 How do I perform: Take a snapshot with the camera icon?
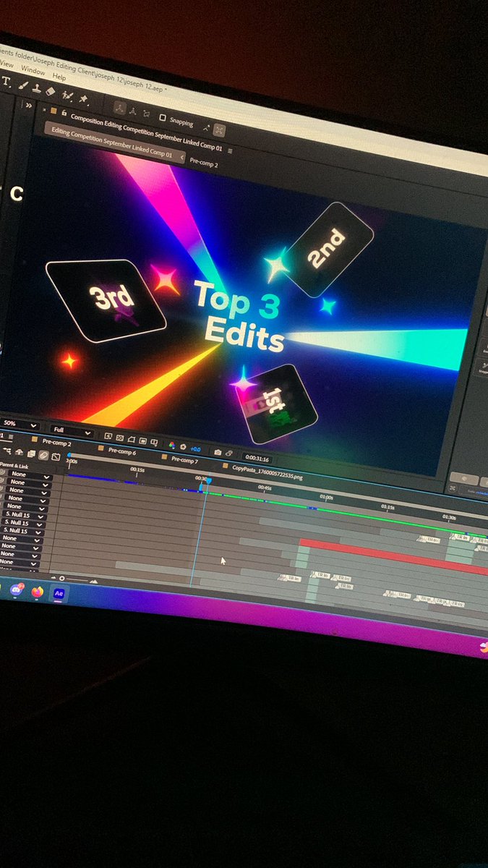[218, 452]
